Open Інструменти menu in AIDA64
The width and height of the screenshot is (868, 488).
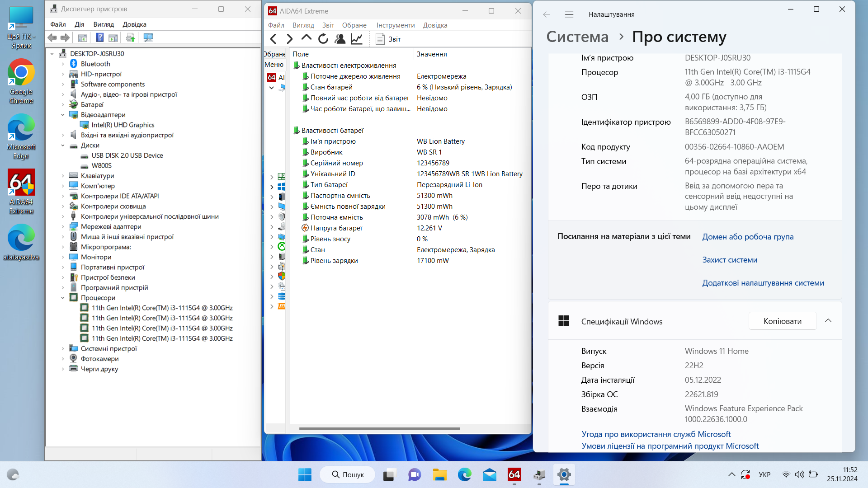(x=396, y=25)
